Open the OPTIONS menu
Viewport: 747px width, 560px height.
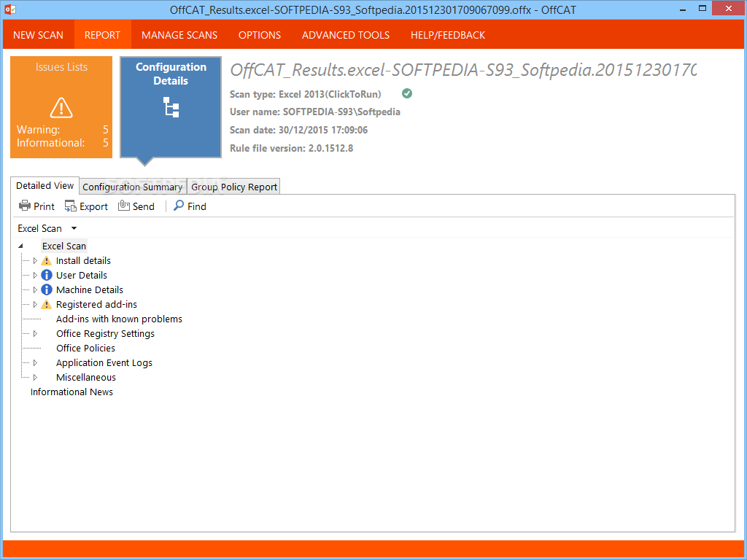click(x=260, y=35)
